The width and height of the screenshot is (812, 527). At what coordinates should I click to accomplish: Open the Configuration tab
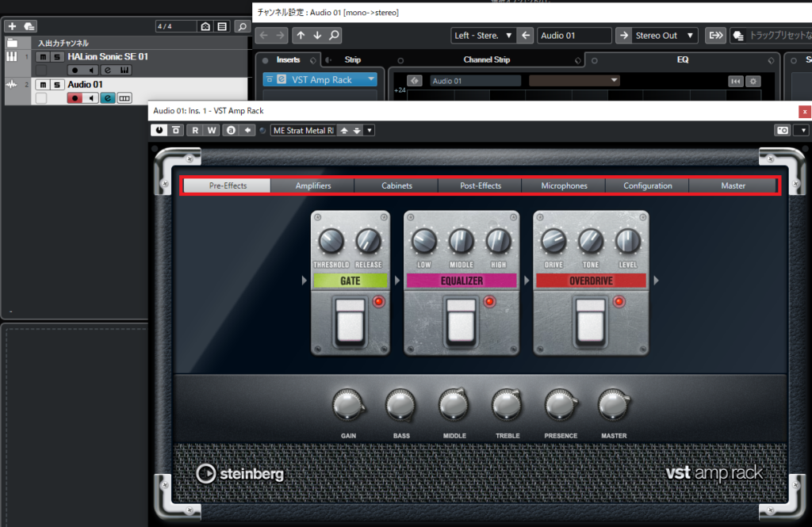click(647, 186)
